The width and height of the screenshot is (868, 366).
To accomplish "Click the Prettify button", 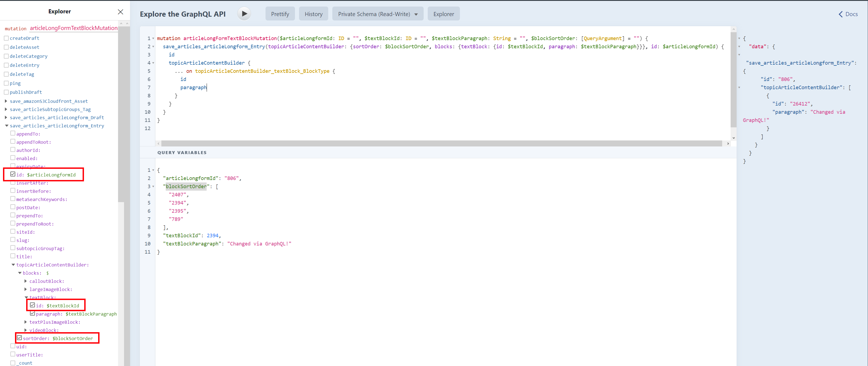I will pyautogui.click(x=280, y=13).
